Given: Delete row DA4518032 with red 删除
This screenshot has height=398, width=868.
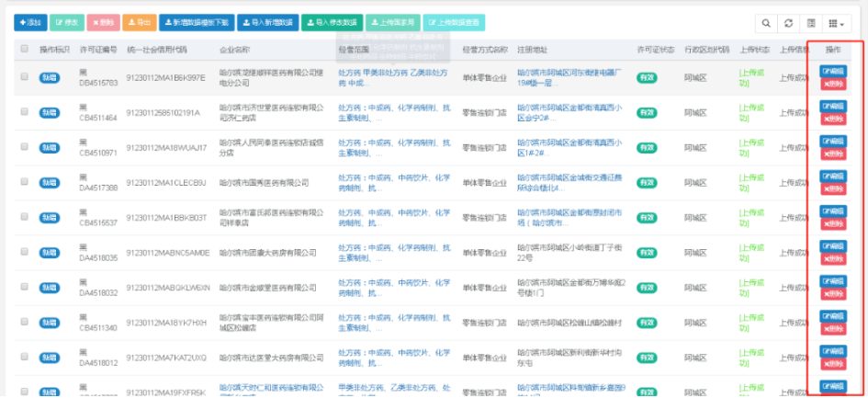Looking at the screenshot, I should pyautogui.click(x=833, y=294).
